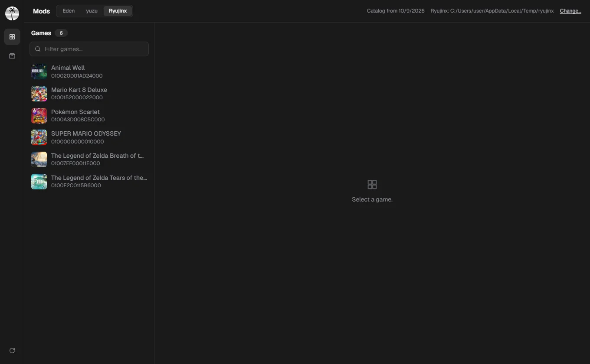This screenshot has height=364, width=590.
Task: Open Pokémon Scarlet in the games list
Action: (x=89, y=116)
